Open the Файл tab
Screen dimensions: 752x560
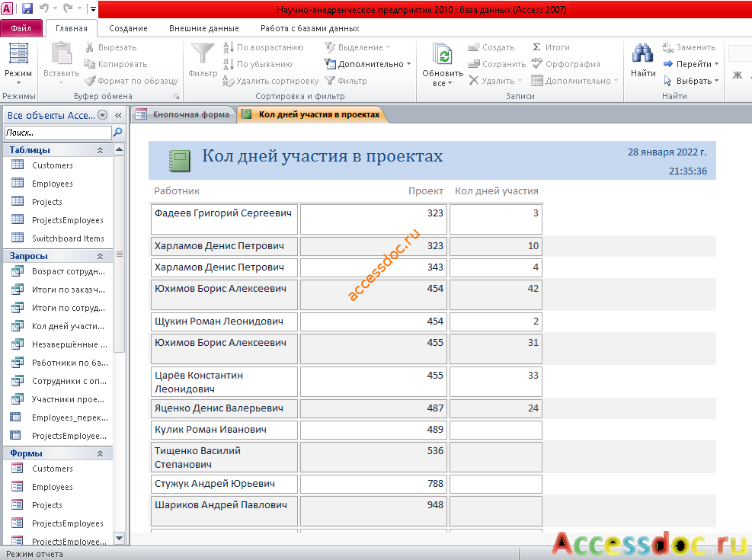(21, 28)
